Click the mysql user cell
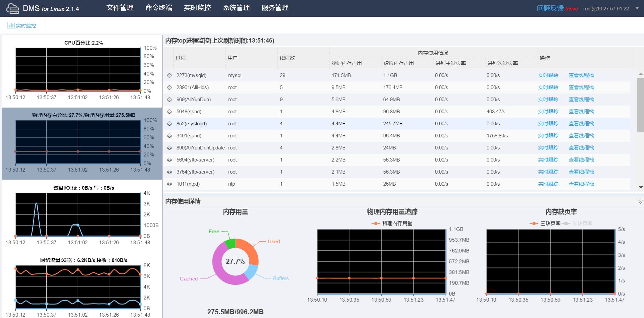644x318 pixels. [x=235, y=75]
